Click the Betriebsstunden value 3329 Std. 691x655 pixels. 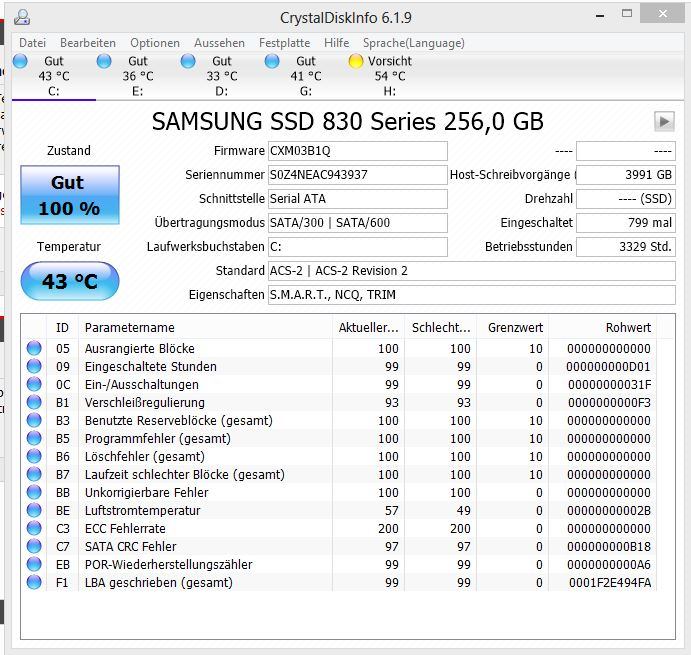coord(626,246)
